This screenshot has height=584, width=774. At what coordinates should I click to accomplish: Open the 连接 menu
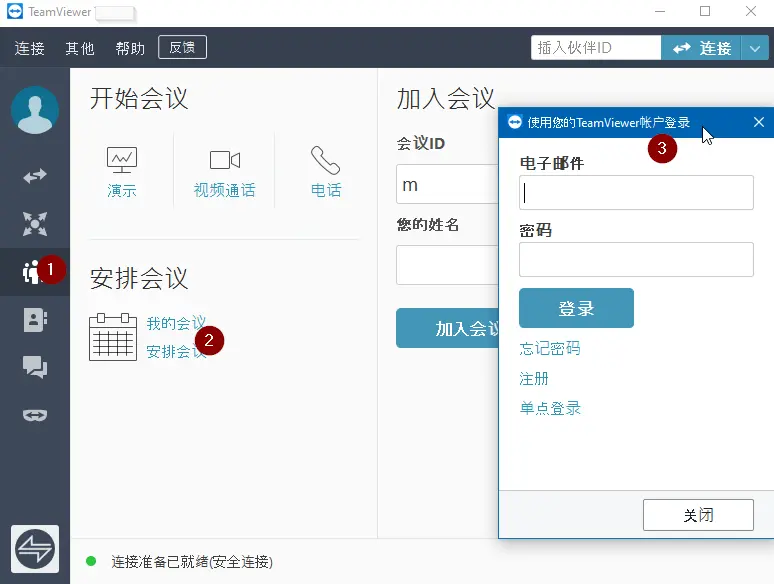[x=30, y=48]
